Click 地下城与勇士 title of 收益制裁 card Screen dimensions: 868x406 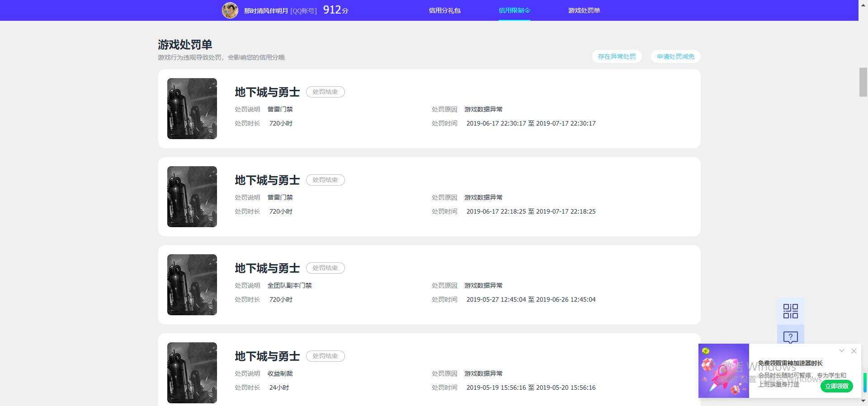coord(267,356)
